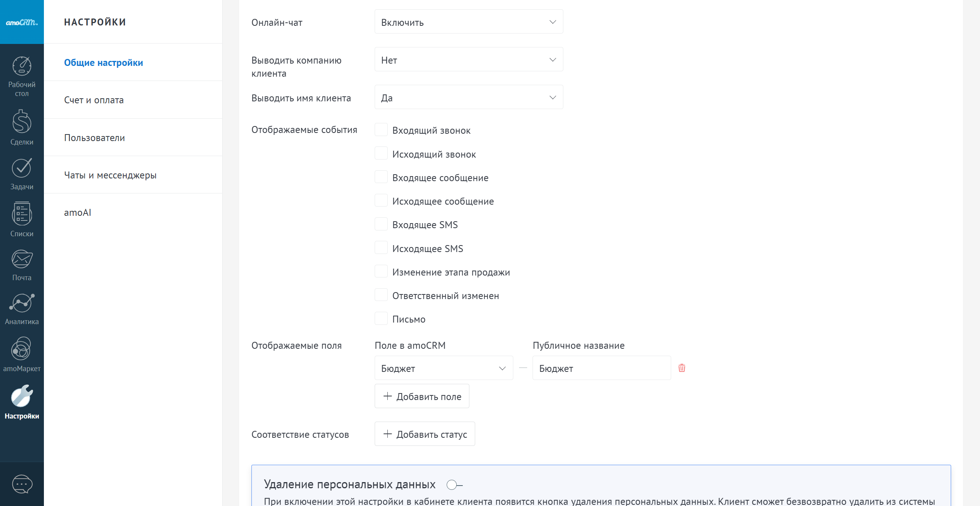Open the Поле в amoCRM Бюджет dropdown
Screen dimensions: 980x506
[x=444, y=368]
